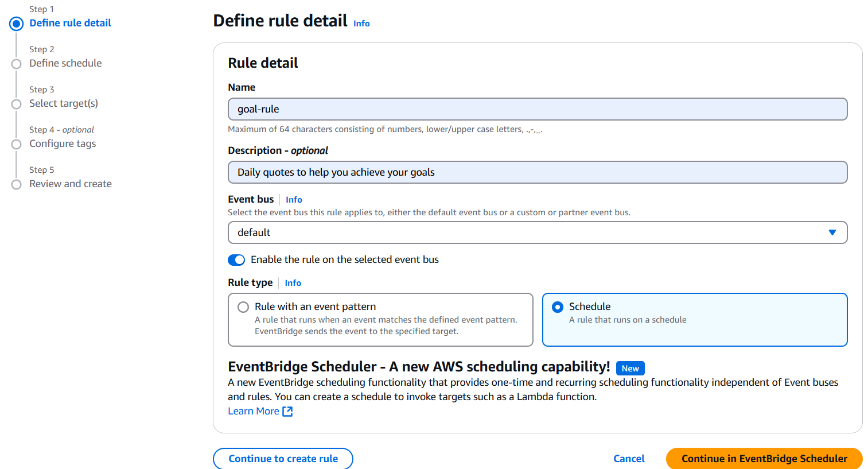Open Info link next to Event bus
868x469 pixels.
(294, 200)
